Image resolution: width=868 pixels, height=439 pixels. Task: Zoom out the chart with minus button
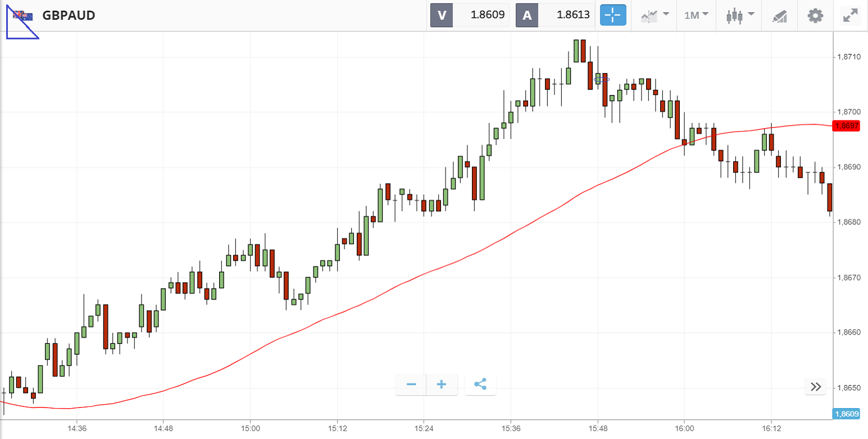coord(411,384)
